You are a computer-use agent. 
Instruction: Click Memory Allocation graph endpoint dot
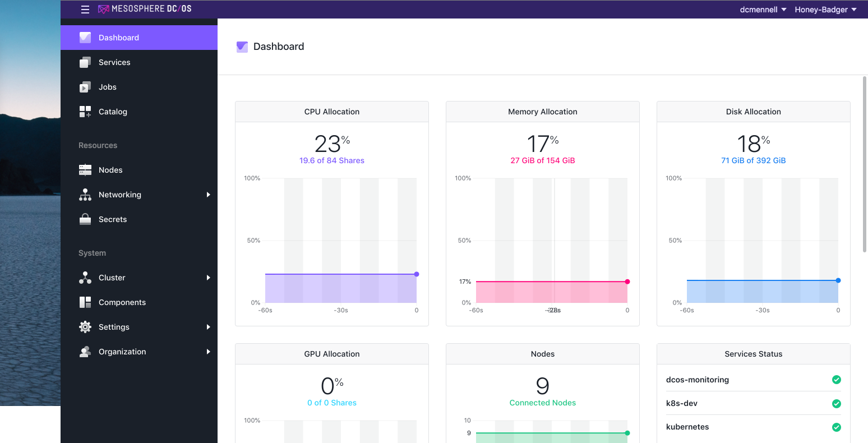pyautogui.click(x=627, y=282)
